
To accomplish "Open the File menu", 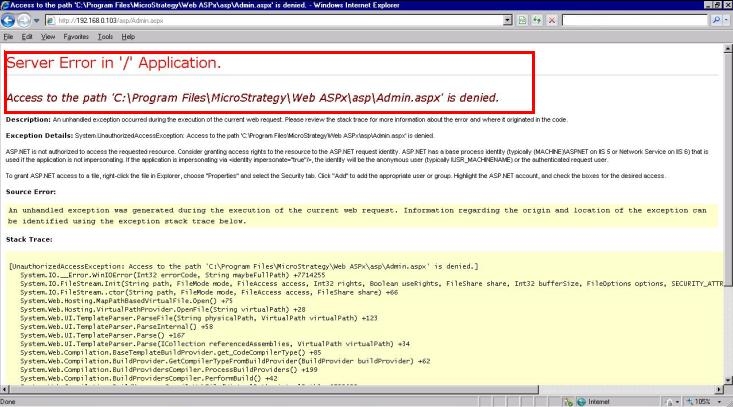I will click(9, 36).
